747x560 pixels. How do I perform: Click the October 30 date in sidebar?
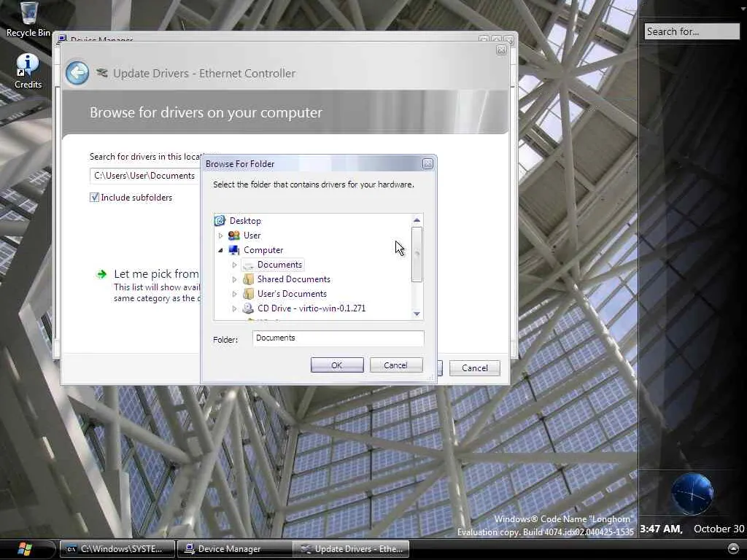719,529
